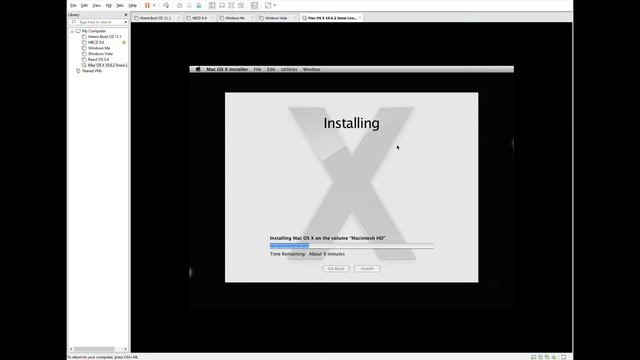
Task: Click the Revert to Snapshot toolbar icon
Action: [189, 5]
